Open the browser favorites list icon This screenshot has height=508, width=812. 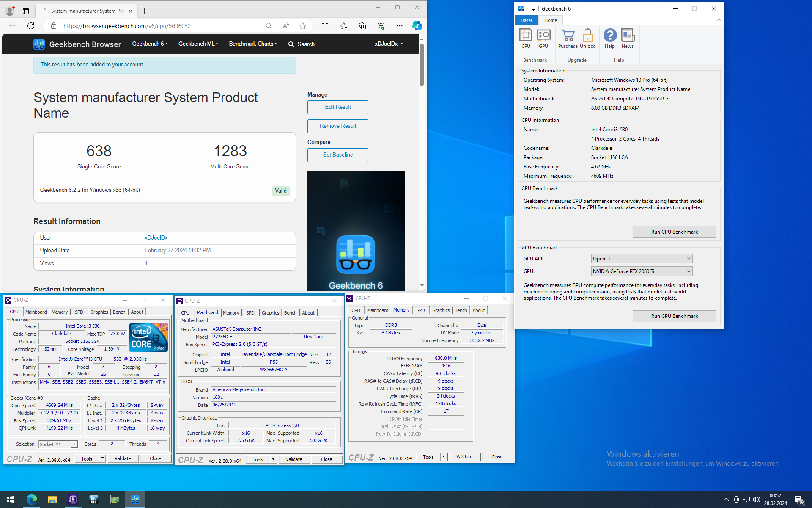click(344, 26)
